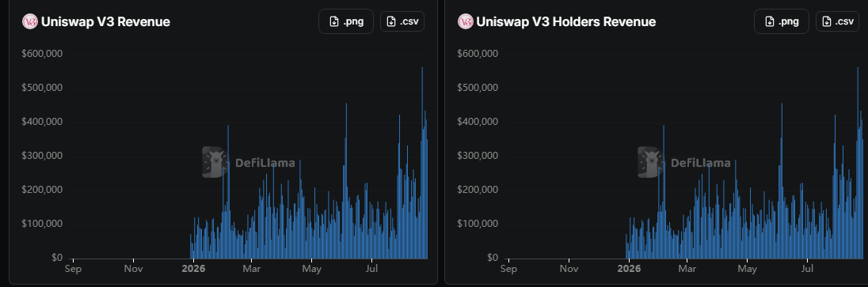This screenshot has height=287, width=868.
Task: Click the tallest bar in Holders Revenue chart
Action: (x=858, y=163)
